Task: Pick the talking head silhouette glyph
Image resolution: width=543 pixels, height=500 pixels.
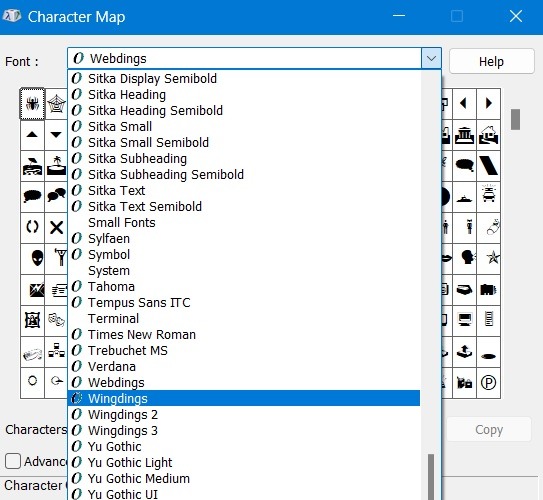Action: tap(464, 258)
